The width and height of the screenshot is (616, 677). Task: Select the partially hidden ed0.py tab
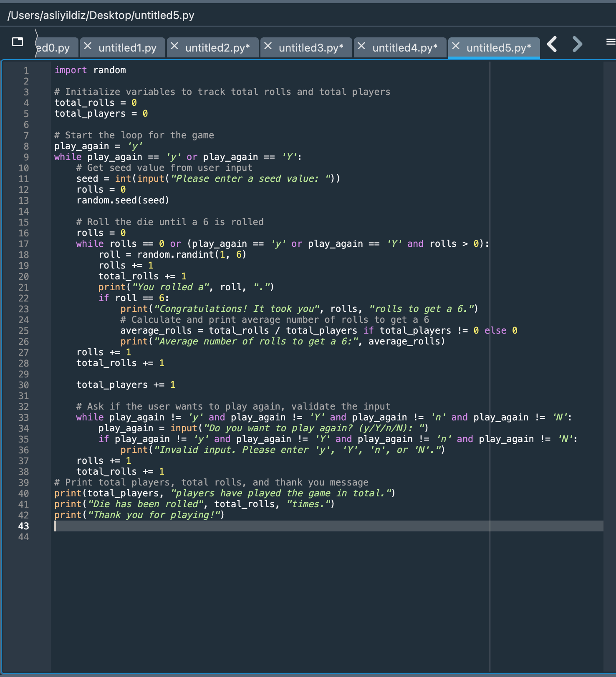click(54, 48)
